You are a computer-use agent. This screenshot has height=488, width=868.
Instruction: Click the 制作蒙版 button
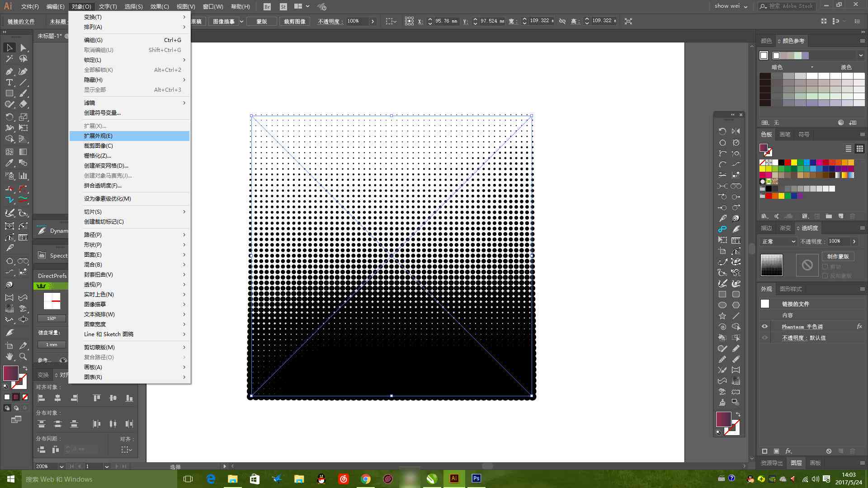(x=840, y=257)
